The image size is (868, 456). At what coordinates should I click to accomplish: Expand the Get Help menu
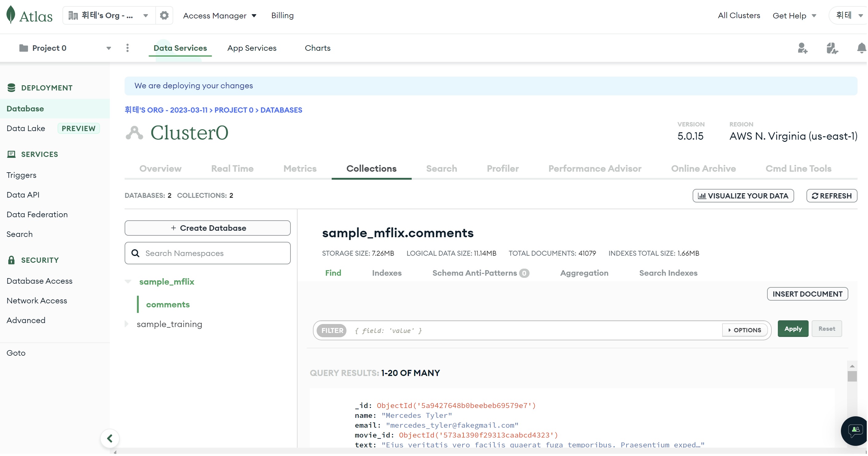794,15
